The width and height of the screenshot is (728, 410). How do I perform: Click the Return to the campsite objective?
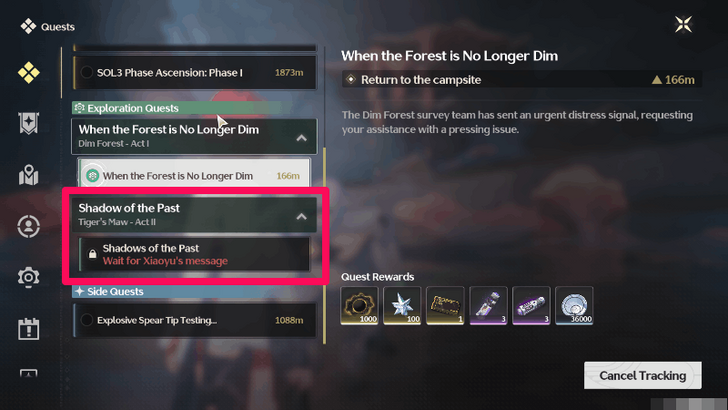pos(522,79)
